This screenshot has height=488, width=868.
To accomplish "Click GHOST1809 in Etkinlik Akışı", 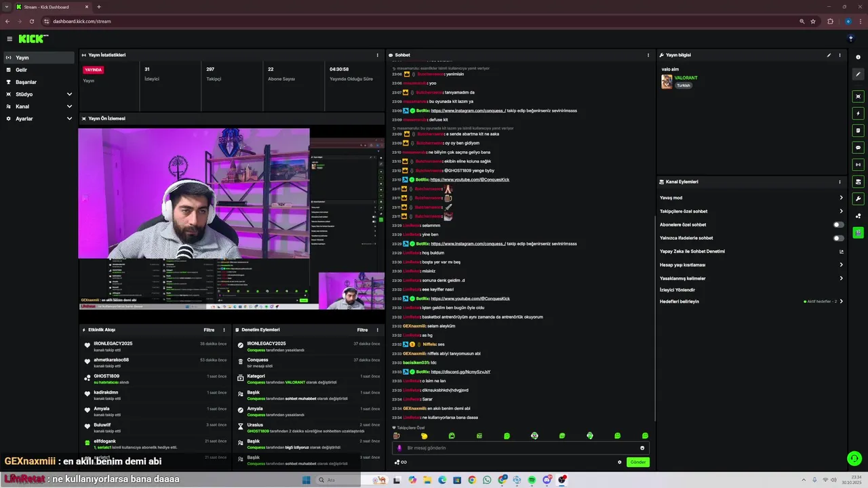I will tap(106, 376).
